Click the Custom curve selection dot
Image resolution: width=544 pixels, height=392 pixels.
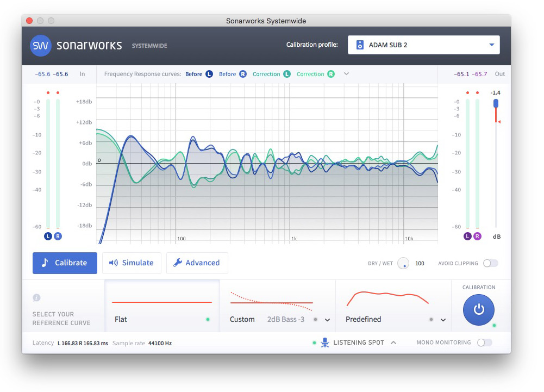315,320
